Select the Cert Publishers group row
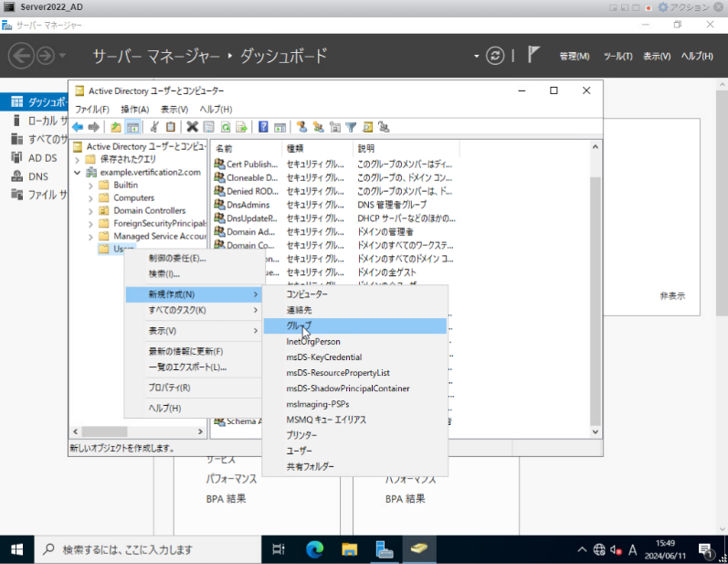Screen dimensions: 728x564 coord(335,165)
